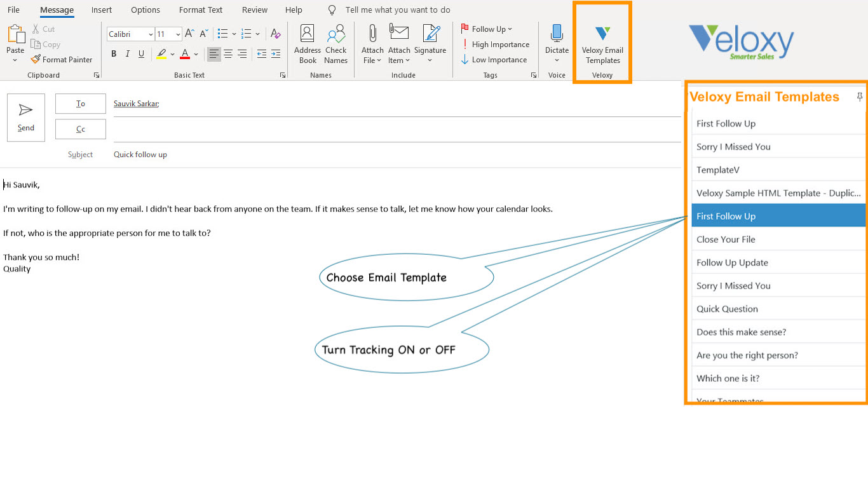868x488 pixels.
Task: Mark the message as Low Importance
Action: pos(494,60)
